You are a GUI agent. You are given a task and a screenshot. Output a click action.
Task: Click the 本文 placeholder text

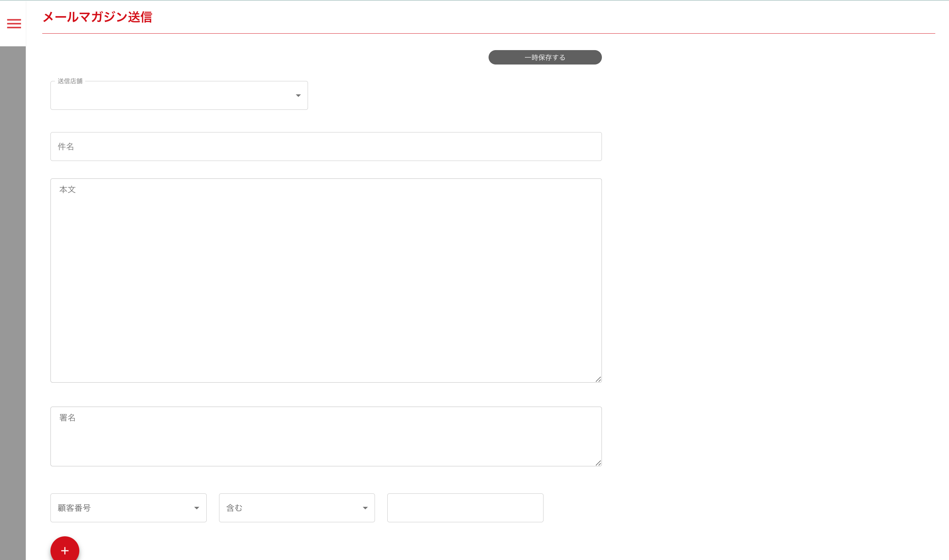[68, 189]
